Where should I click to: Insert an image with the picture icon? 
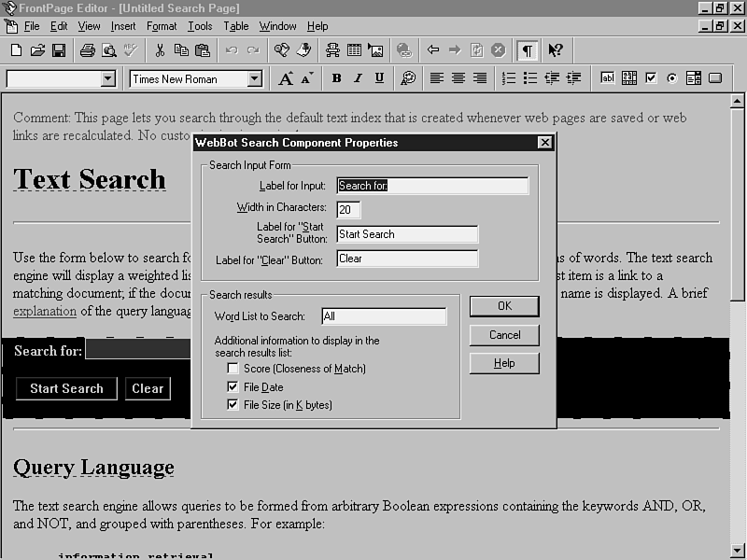tap(375, 50)
